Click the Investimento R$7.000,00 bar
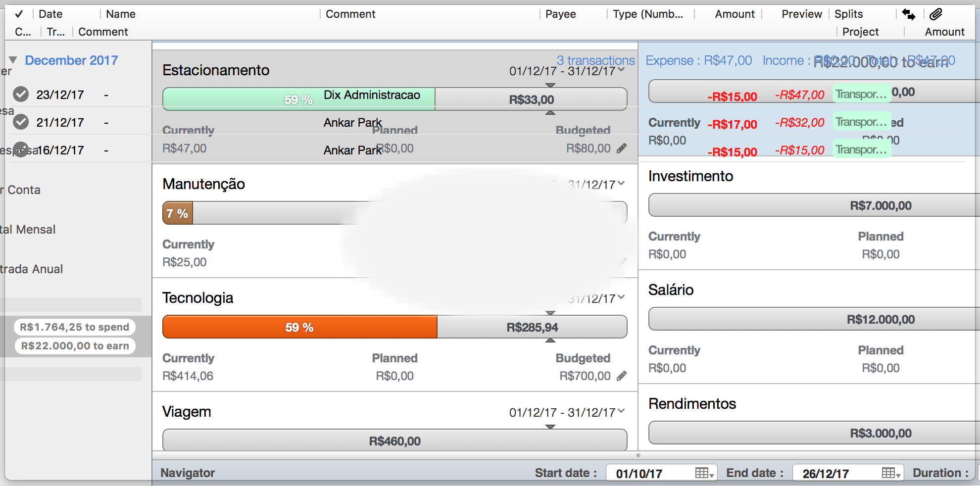The width and height of the screenshot is (980, 486). point(814,205)
